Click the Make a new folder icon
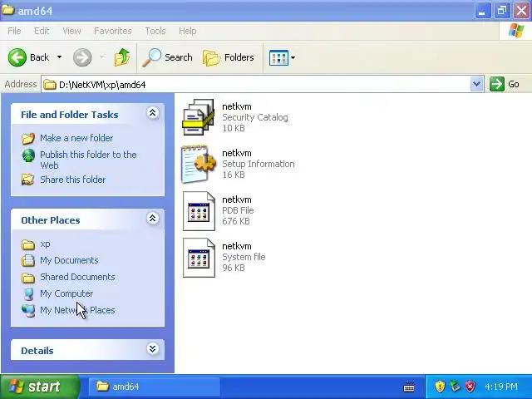This screenshot has width=532, height=399. point(28,139)
